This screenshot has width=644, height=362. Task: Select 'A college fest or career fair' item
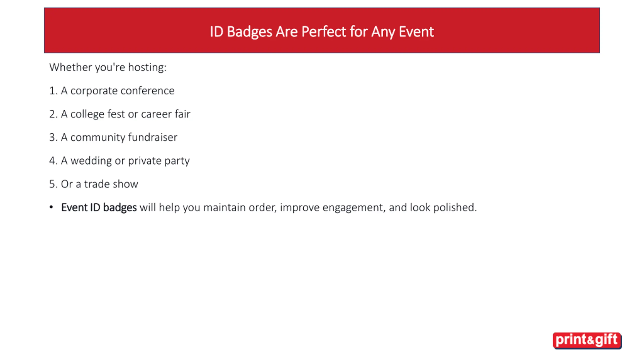120,114
